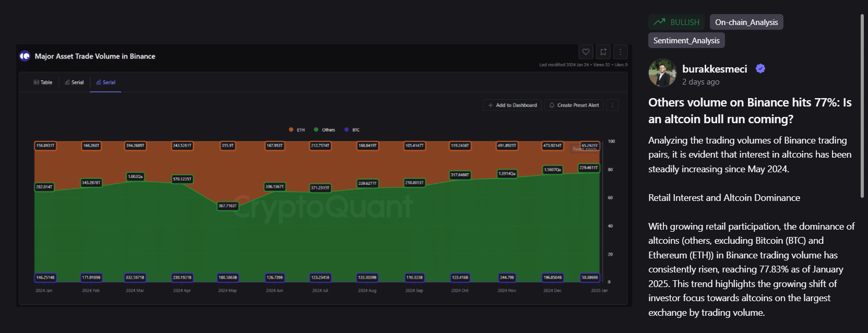Click the BTC data label 146.2514B
The width and height of the screenshot is (868, 333).
(45, 278)
